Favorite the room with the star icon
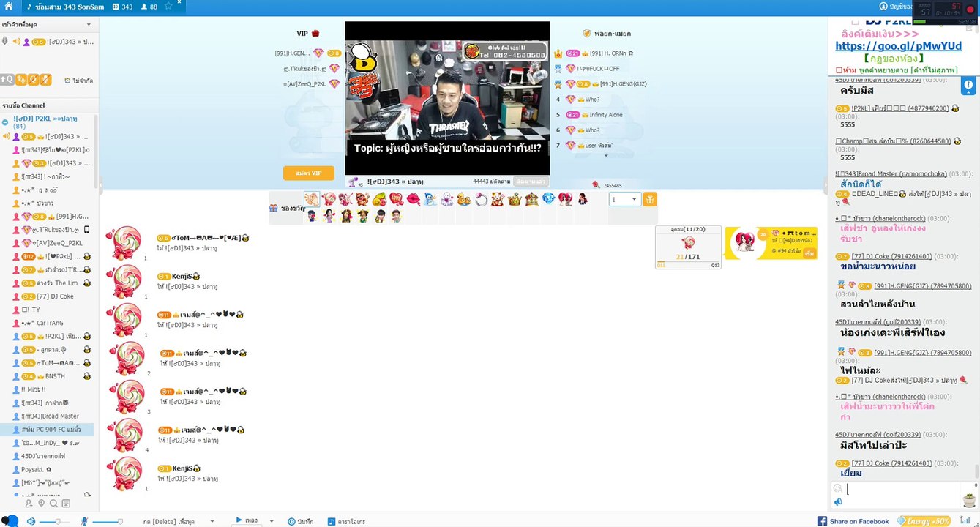This screenshot has height=527, width=980. pos(168,6)
